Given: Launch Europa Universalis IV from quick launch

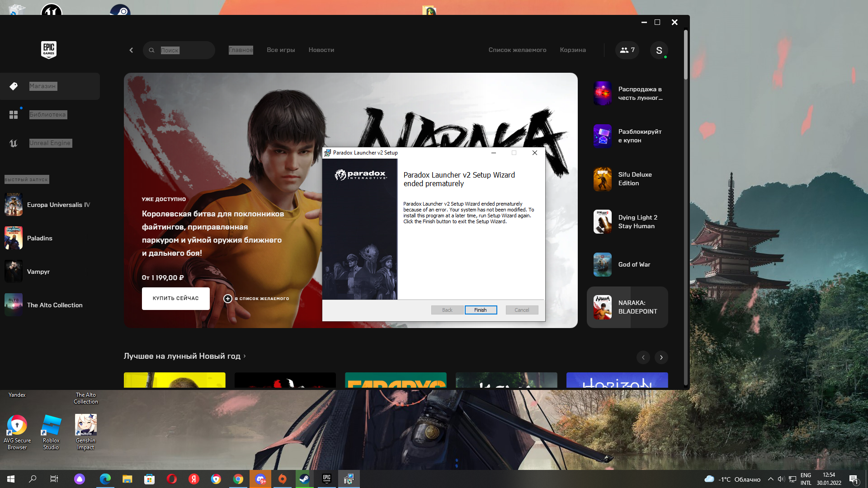Looking at the screenshot, I should click(x=50, y=205).
